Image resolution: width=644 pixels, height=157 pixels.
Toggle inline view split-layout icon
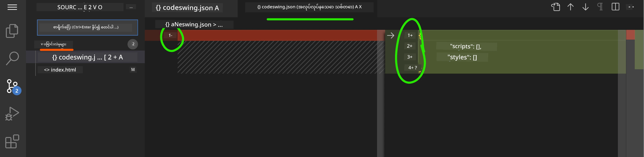[616, 7]
